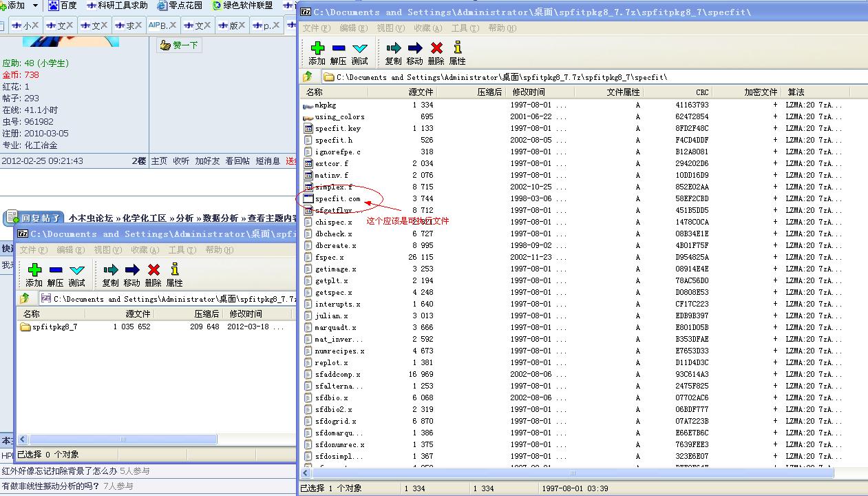Open the 工具(T) menu in the specfit window
Viewport: 868px width, 496px height.
coord(465,28)
